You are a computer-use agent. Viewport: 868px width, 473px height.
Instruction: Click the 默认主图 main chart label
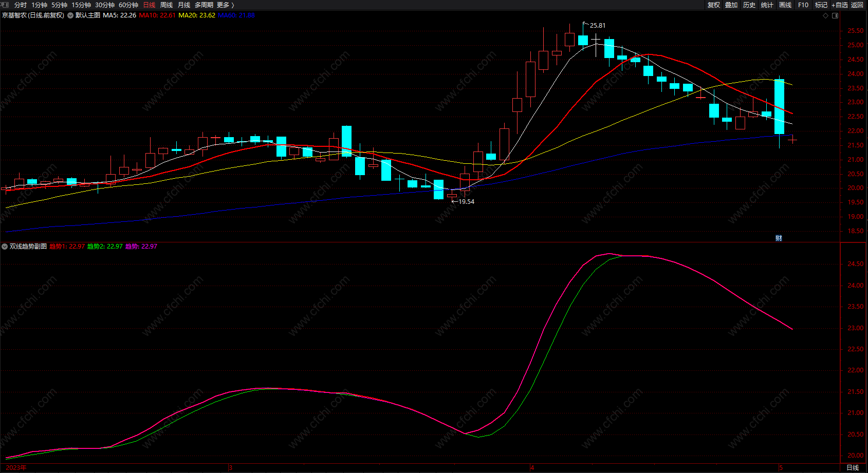click(x=88, y=15)
